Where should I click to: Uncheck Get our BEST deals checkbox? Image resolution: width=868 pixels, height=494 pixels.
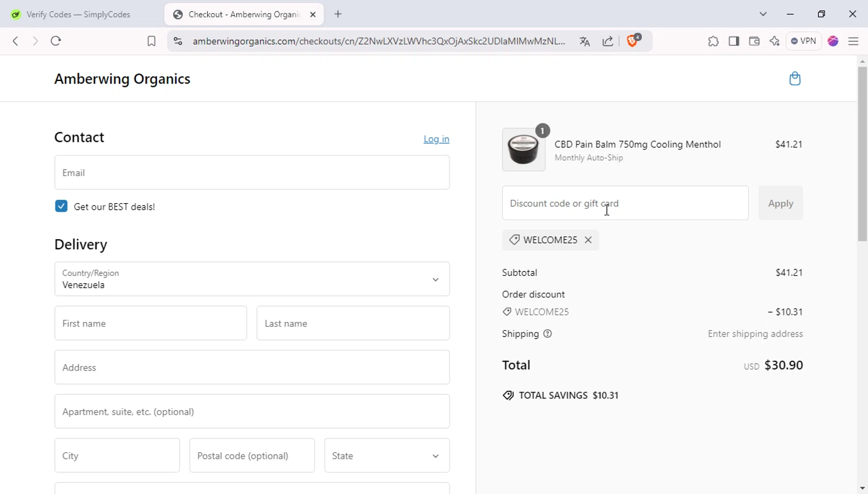pos(61,206)
